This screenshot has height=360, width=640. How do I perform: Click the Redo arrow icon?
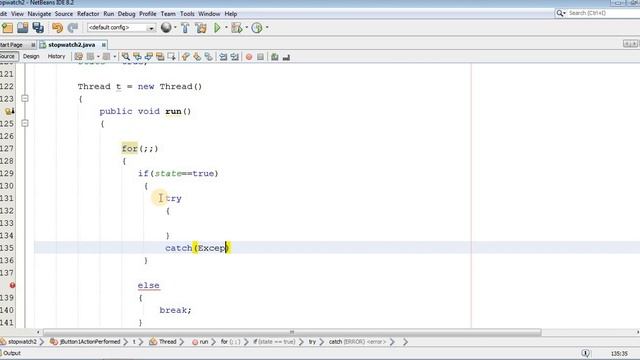[73, 28]
